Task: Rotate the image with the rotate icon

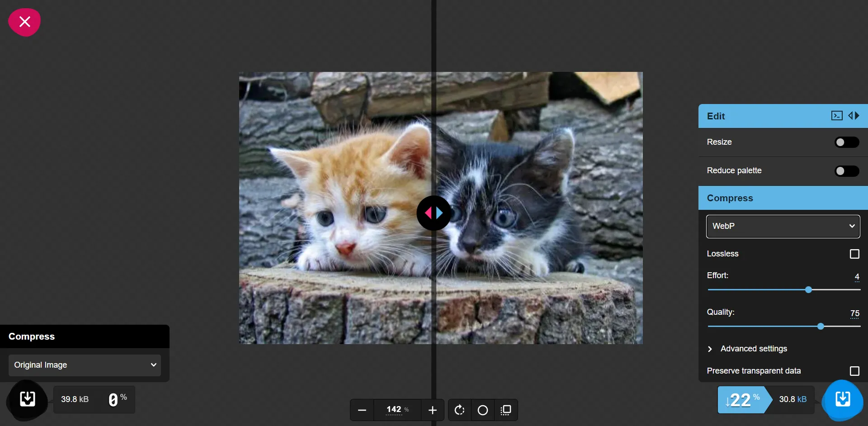Action: pyautogui.click(x=459, y=410)
